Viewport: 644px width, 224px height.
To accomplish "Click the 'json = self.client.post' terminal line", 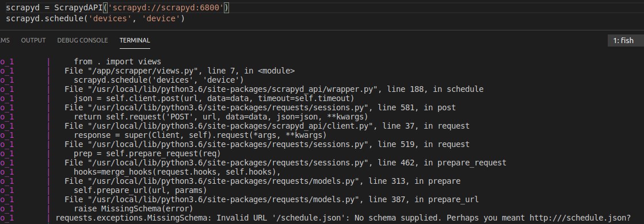I will click(214, 98).
